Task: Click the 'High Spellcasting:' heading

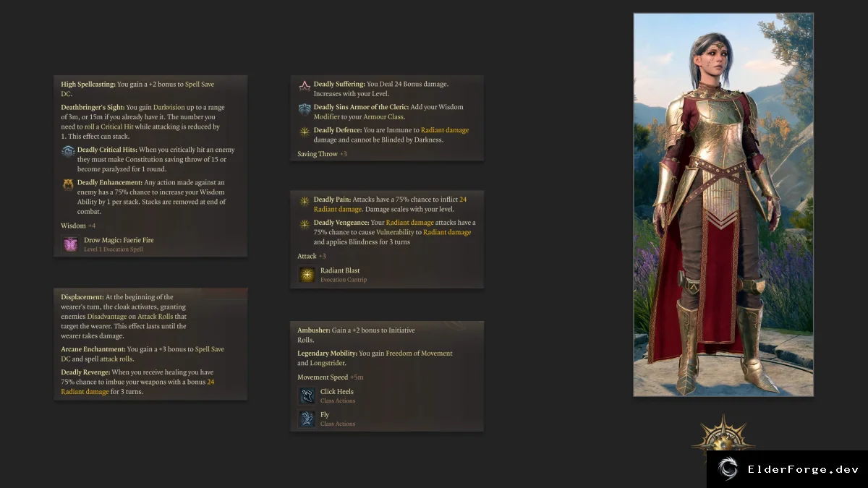Action: click(x=88, y=84)
